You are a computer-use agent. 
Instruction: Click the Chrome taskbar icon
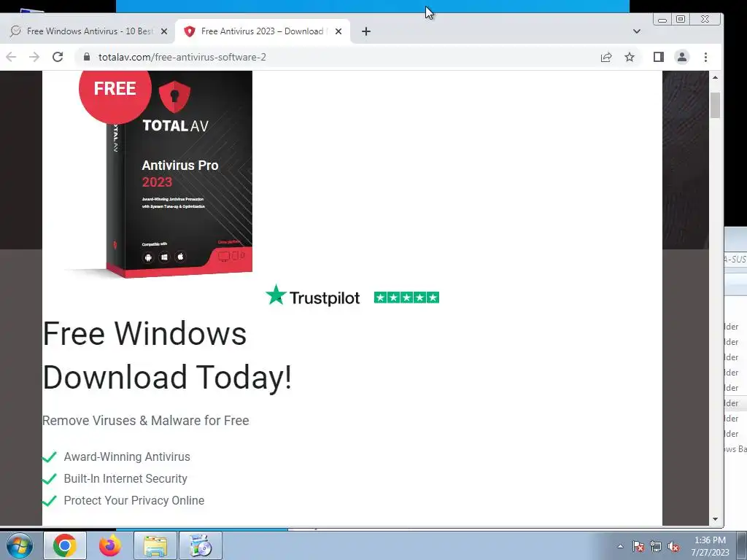(65, 545)
